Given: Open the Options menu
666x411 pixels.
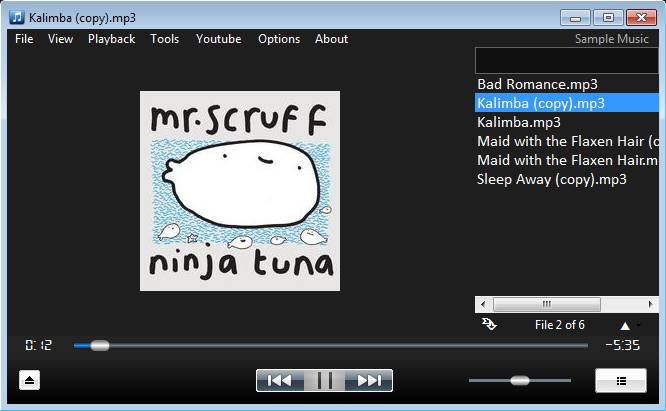Looking at the screenshot, I should (x=279, y=39).
